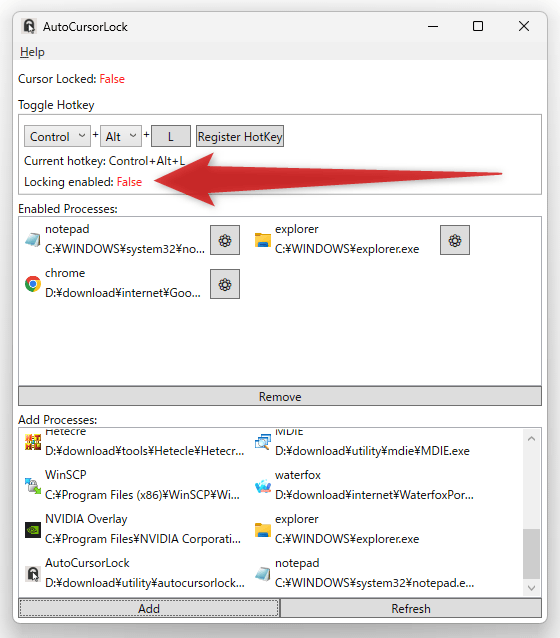The width and height of the screenshot is (560, 638).
Task: Select NVIDIA Overlay name in Add Processes
Action: point(86,519)
